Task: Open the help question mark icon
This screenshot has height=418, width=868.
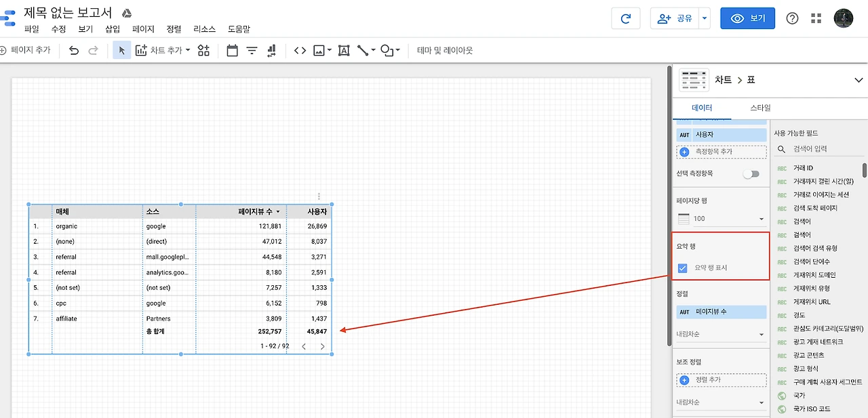Action: coord(792,18)
